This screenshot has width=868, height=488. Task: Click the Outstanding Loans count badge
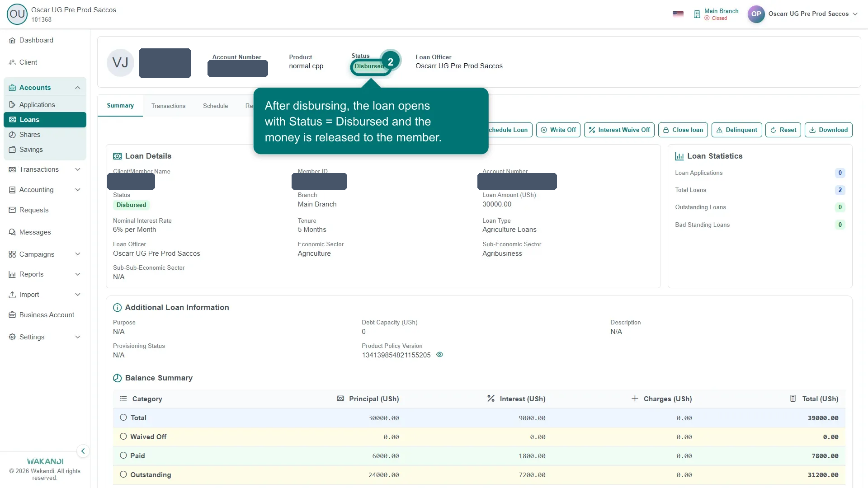click(840, 207)
